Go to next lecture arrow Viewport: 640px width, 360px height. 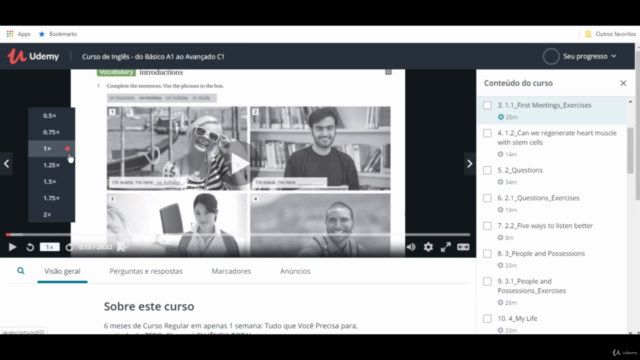pos(469,164)
